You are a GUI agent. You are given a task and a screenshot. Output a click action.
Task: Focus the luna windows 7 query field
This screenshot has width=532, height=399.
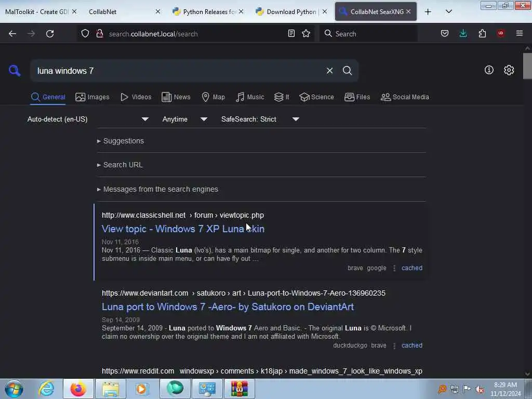click(177, 71)
